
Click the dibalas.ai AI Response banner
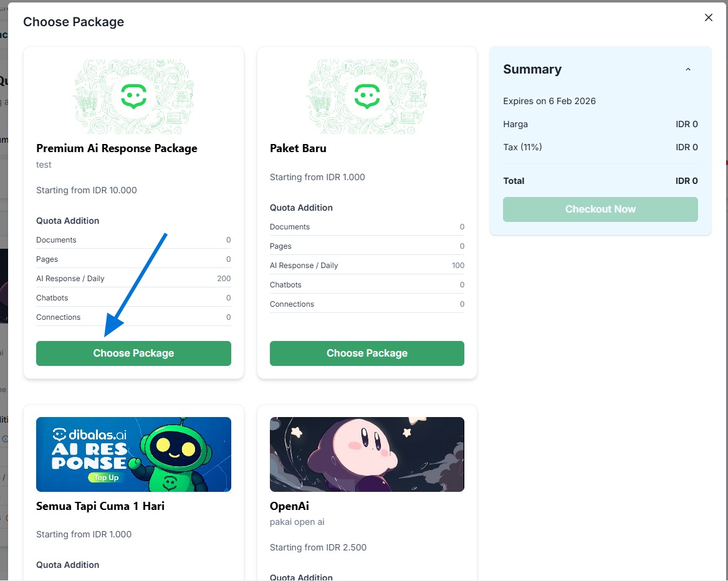(133, 454)
